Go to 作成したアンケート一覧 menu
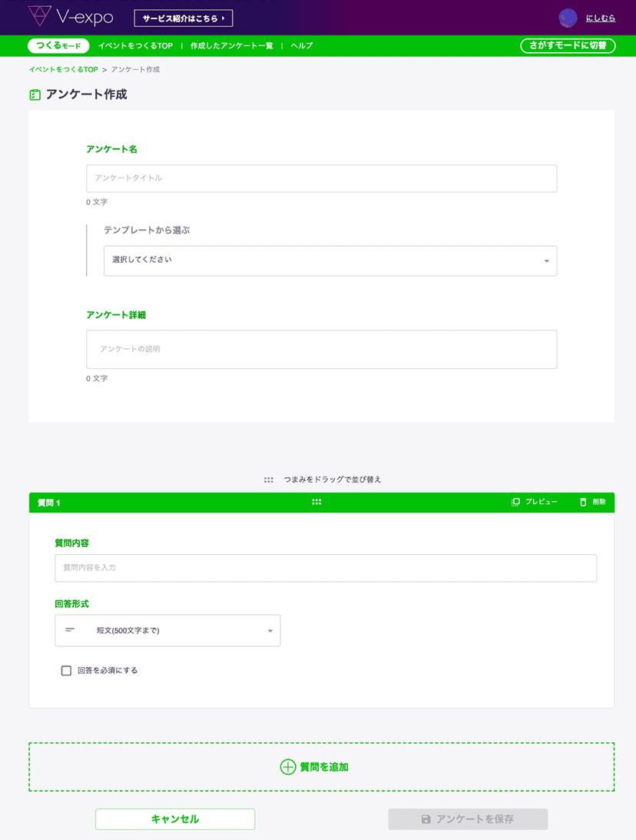The width and height of the screenshot is (636, 840). (231, 46)
